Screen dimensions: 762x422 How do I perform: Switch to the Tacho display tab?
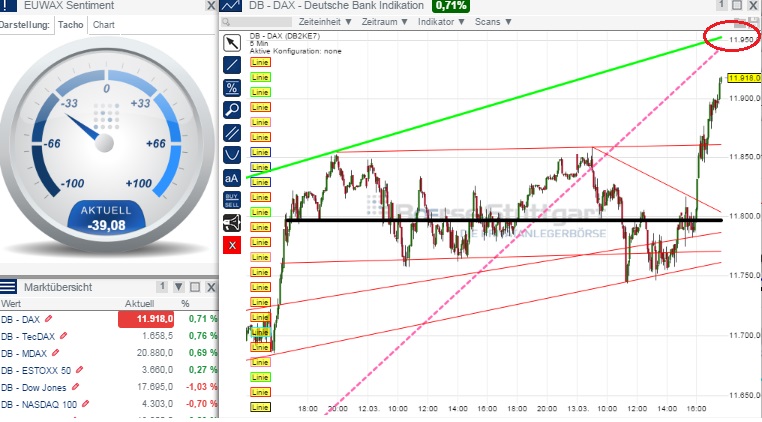tap(70, 24)
